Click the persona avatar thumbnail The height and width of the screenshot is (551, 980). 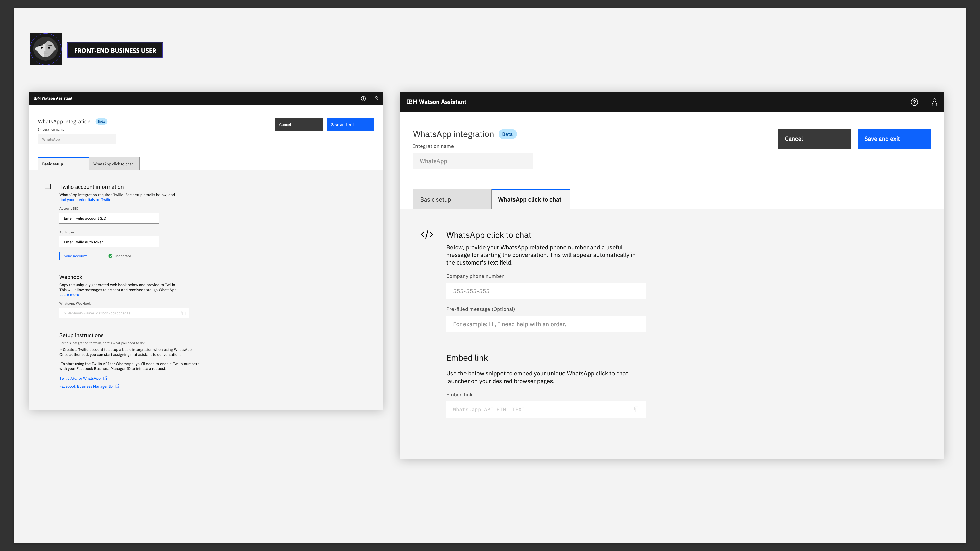point(46,49)
